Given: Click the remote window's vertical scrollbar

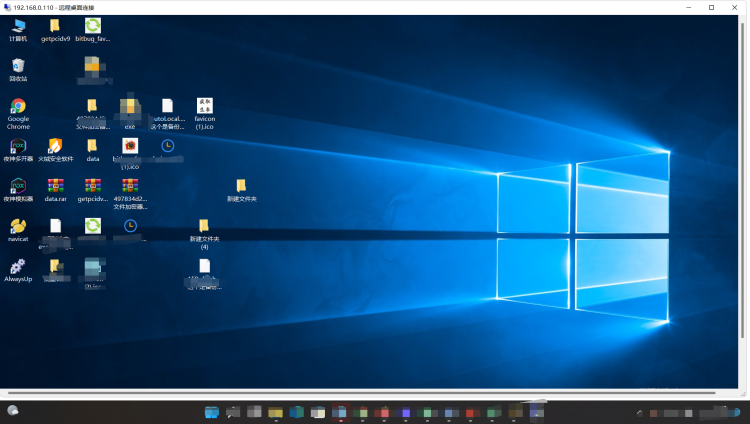Looking at the screenshot, I should 743,181.
